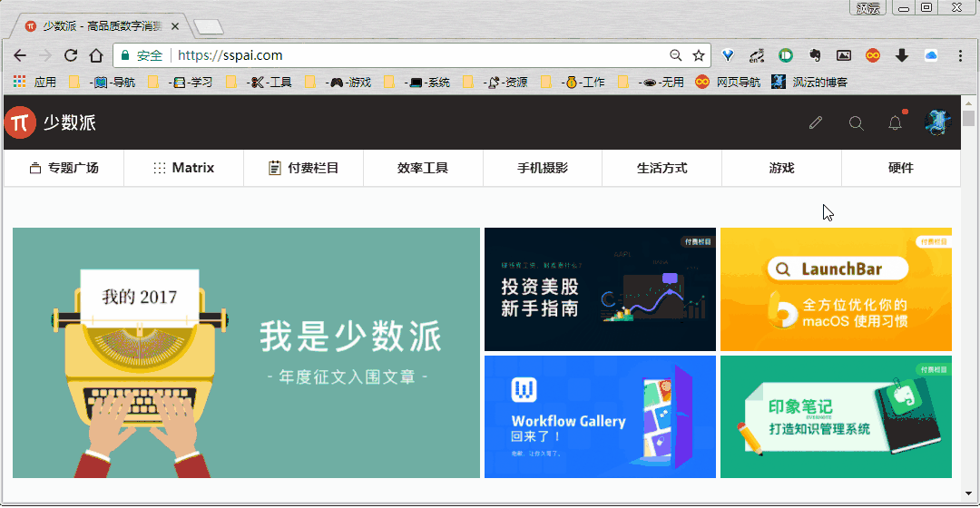Go to browser home page icon
The width and height of the screenshot is (980, 508).
tap(95, 55)
